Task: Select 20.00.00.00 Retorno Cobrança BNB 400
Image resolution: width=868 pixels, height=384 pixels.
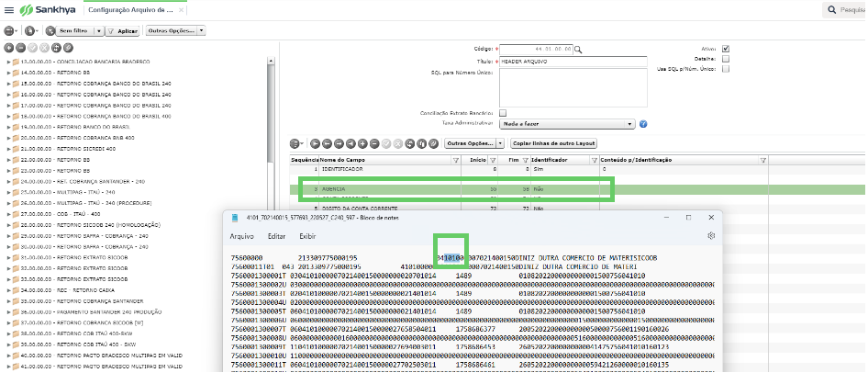Action: [77, 138]
